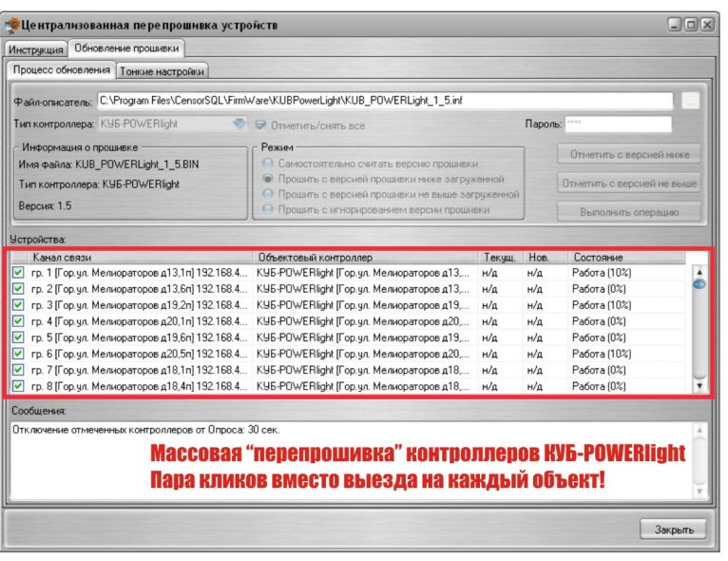728x561 pixels.
Task: Select Прошить с версией не выше загруженной
Action: [267, 194]
